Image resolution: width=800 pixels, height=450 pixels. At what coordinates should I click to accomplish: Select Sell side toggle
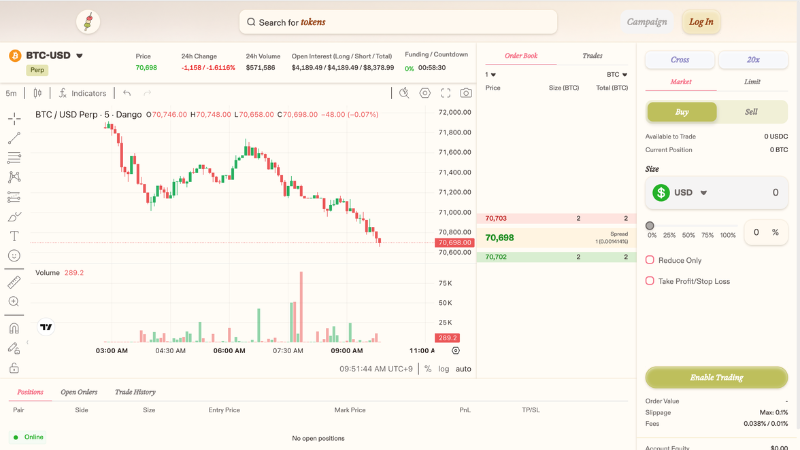pos(751,112)
